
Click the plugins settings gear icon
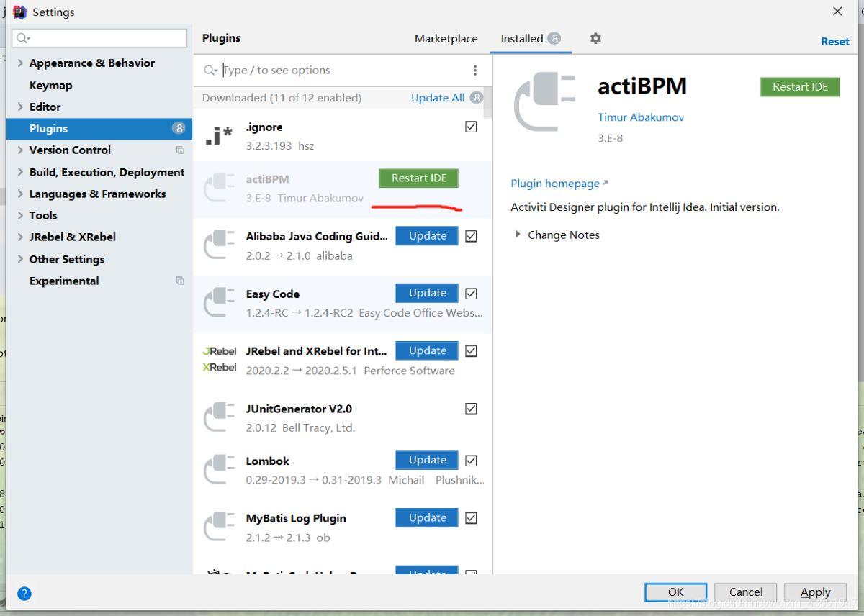click(x=595, y=39)
